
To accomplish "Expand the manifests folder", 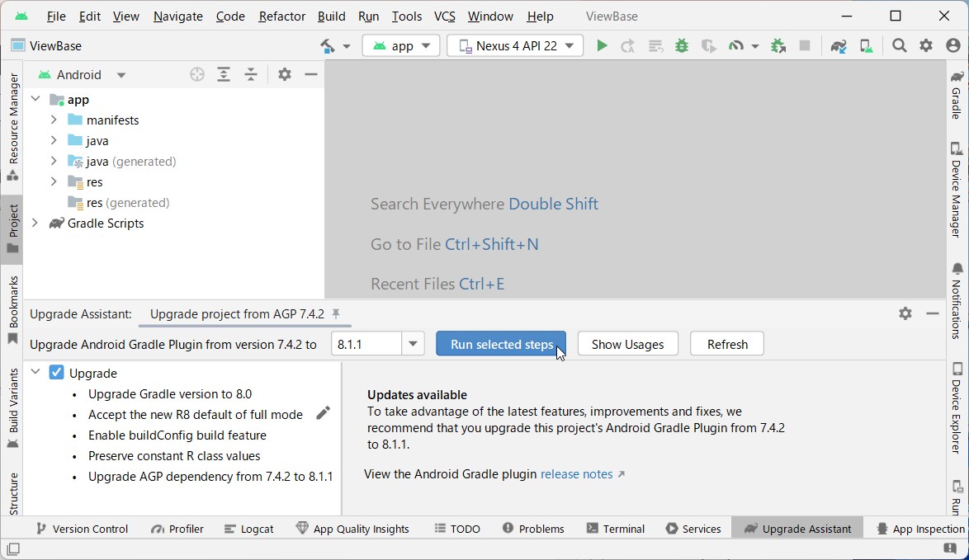I will (x=53, y=120).
